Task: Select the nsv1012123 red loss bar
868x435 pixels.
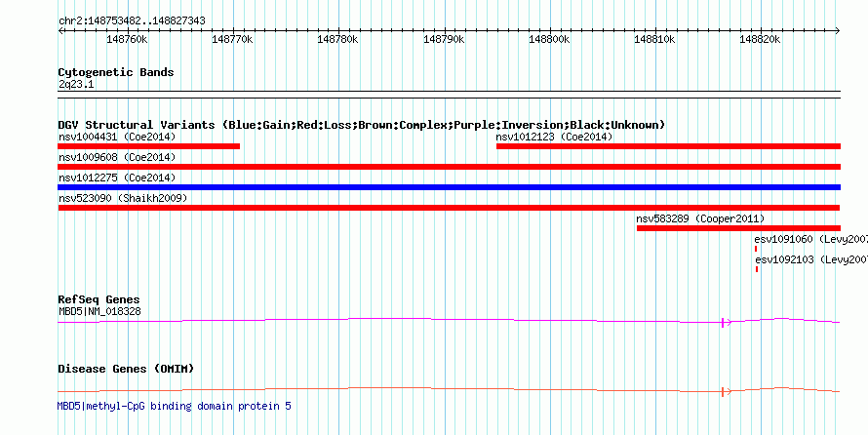Action: tap(668, 146)
